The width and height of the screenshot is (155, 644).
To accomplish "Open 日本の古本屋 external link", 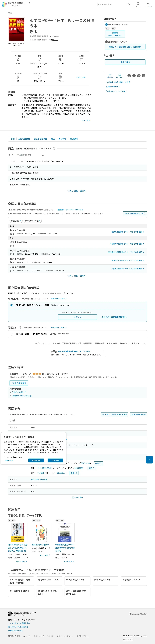I will coord(18,392).
